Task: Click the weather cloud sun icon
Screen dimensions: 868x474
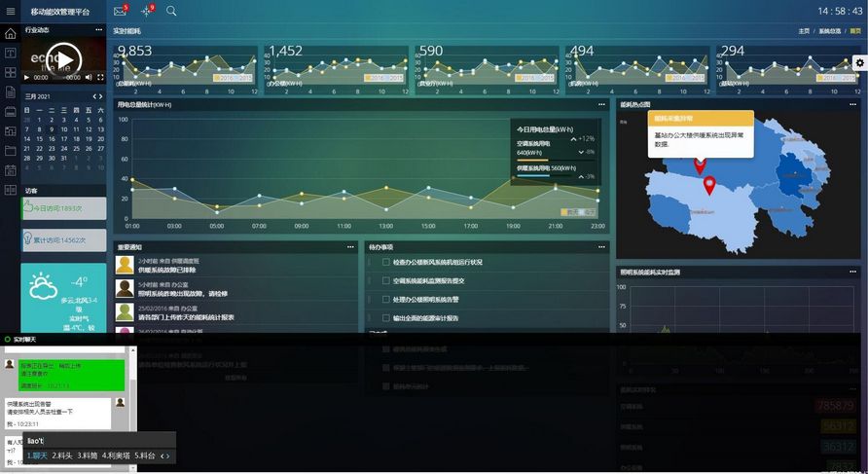Action: (x=43, y=286)
